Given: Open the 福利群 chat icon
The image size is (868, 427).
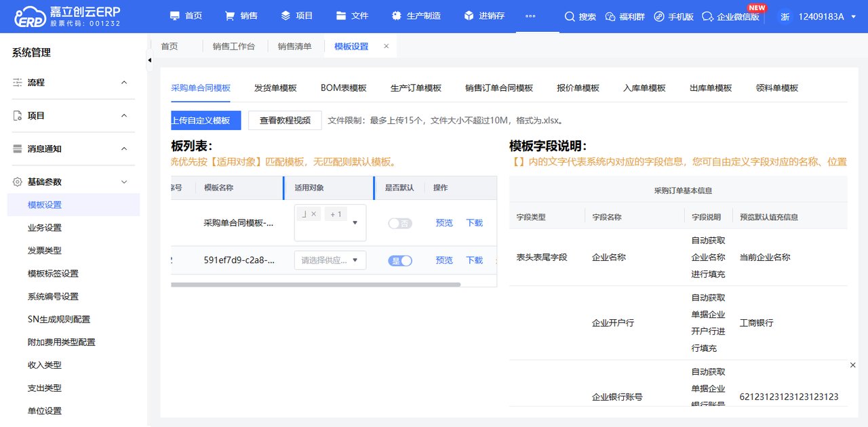Looking at the screenshot, I should point(610,16).
